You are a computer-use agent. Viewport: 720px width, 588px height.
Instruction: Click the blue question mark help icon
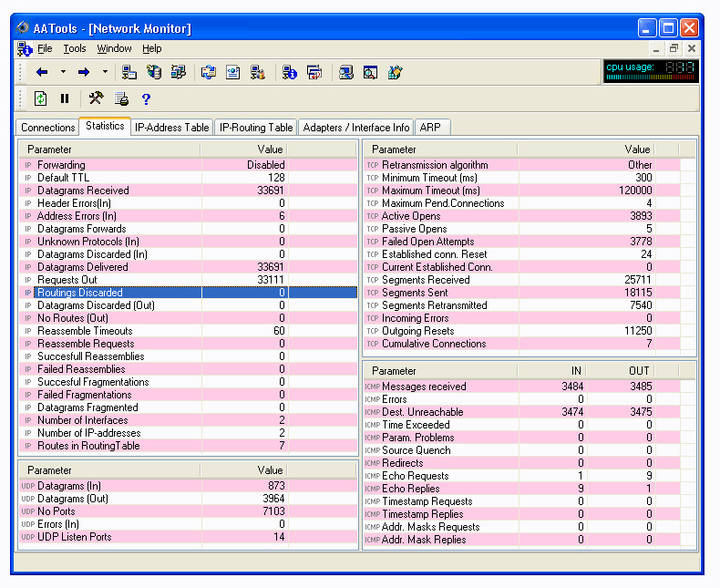(x=146, y=98)
